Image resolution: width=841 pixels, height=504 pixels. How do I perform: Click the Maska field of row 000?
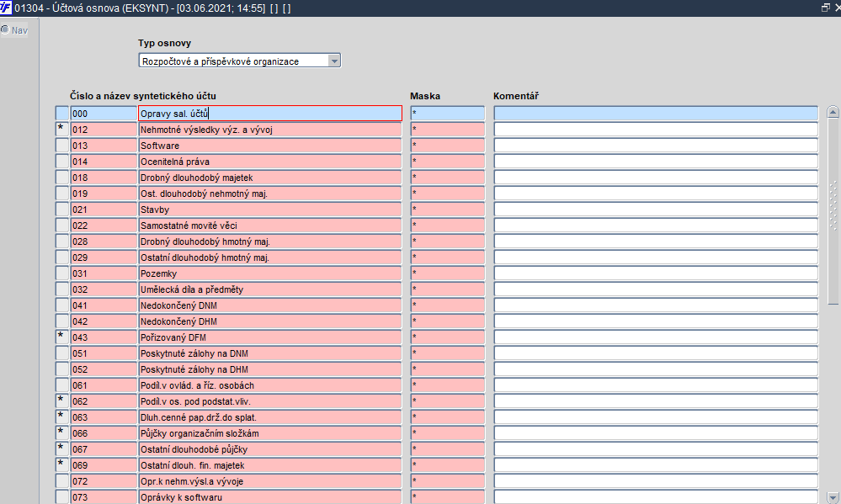coord(447,113)
